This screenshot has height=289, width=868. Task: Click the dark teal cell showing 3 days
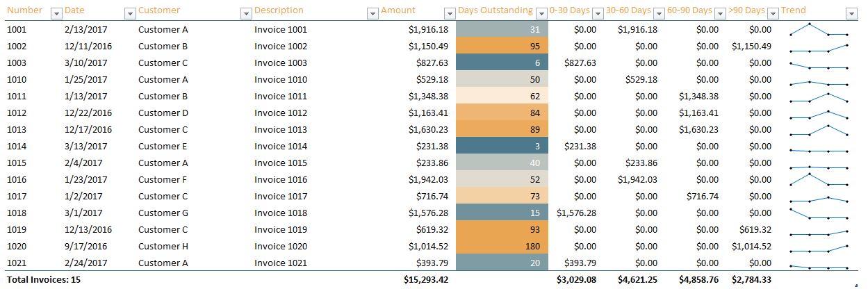point(503,147)
